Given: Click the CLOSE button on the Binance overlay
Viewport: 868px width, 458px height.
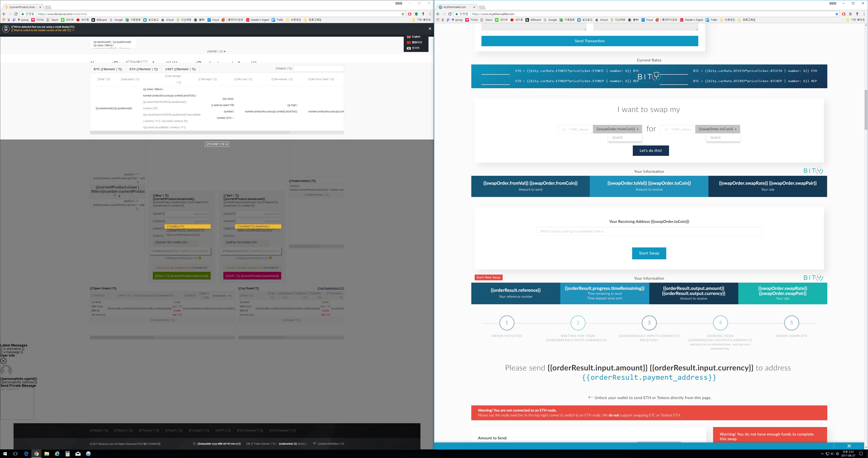Looking at the screenshot, I should click(x=217, y=144).
